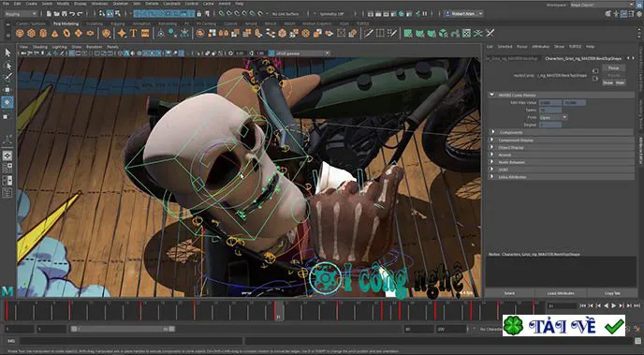Viewport: 644px width, 355px height.
Task: Click the first green UV shelf icon
Action: tap(407, 34)
